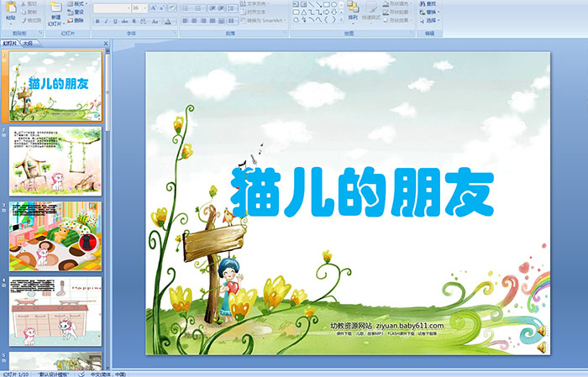Open the font color swatch

tap(168, 21)
